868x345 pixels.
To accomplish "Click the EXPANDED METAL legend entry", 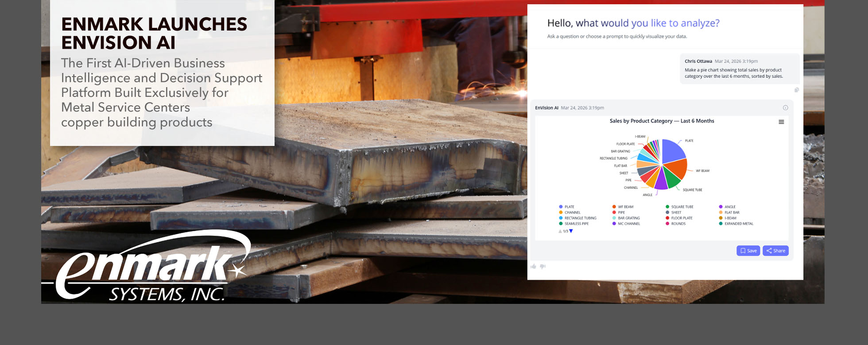I will point(736,224).
